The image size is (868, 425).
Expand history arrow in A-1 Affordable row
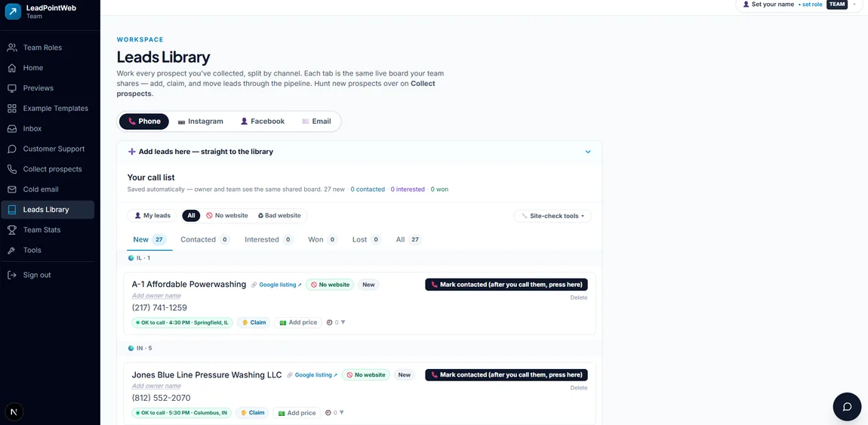[x=343, y=322]
